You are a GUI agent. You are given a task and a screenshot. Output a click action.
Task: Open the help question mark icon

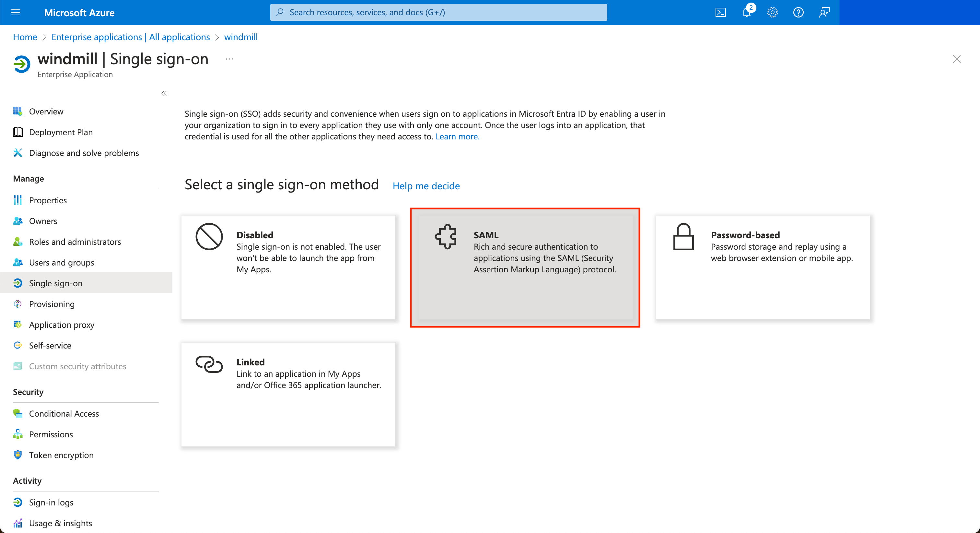(x=798, y=12)
